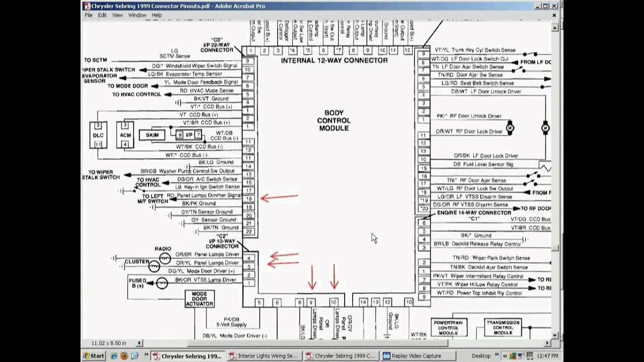Open the View menu
The image size is (644, 362).
[117, 15]
